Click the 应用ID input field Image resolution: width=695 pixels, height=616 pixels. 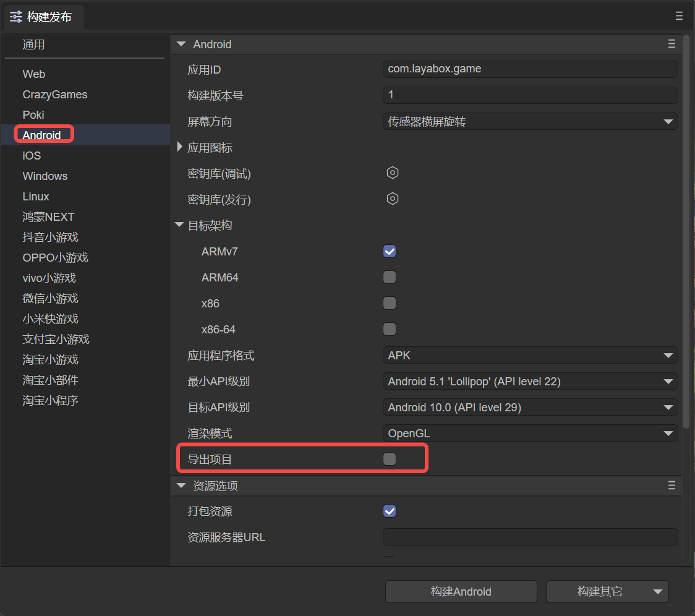coord(530,69)
